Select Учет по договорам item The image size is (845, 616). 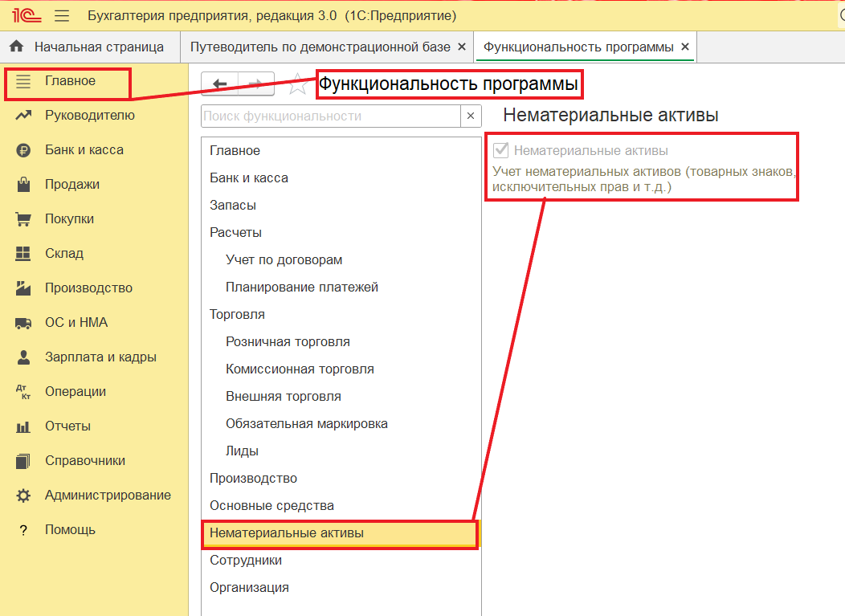click(341, 259)
